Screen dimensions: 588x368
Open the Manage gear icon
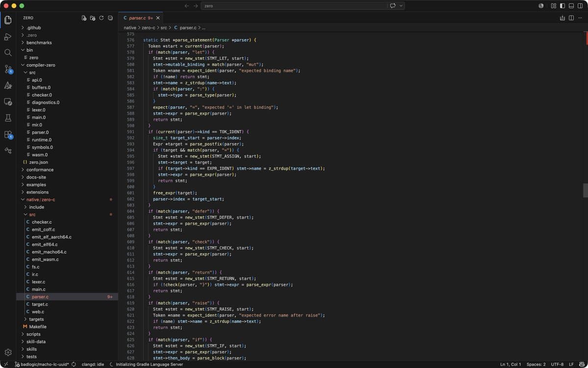(x=8, y=352)
